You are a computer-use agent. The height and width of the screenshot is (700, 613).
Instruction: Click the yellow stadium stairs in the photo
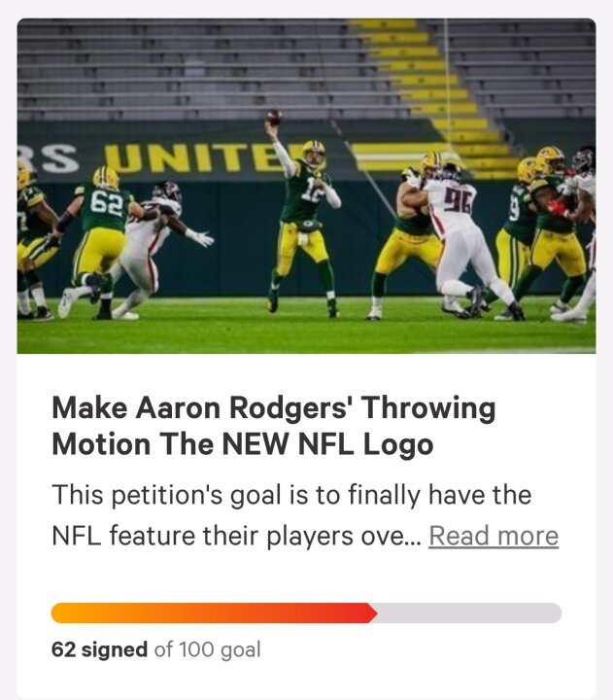pos(428,85)
